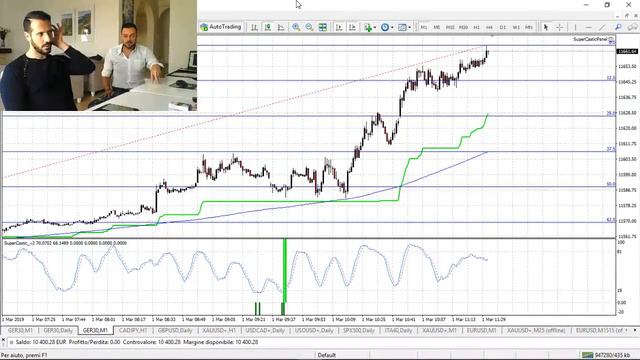Click the SuperCastic indicator values label

(x=65, y=243)
